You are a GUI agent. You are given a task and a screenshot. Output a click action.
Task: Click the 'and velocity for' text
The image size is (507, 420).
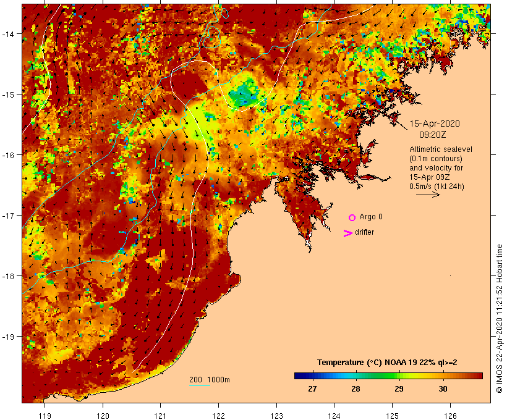point(436,168)
